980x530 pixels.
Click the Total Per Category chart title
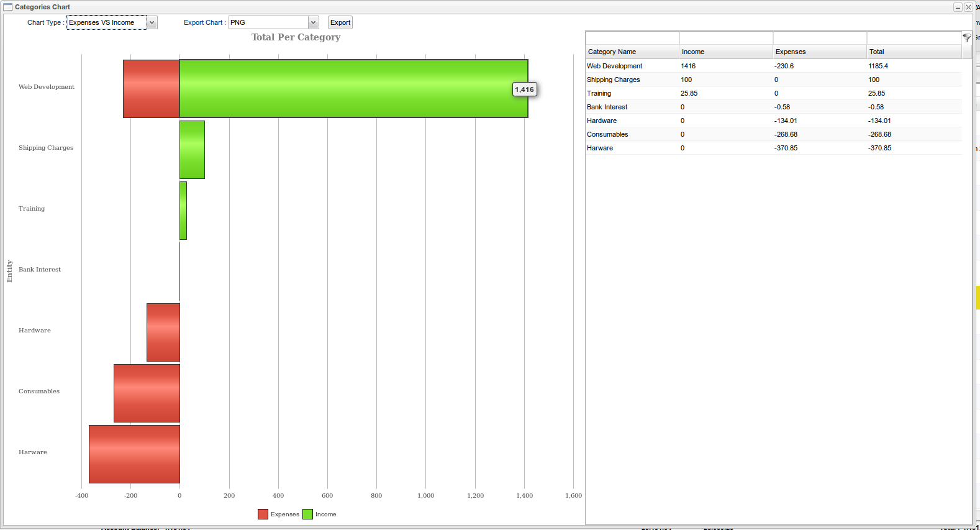click(296, 37)
